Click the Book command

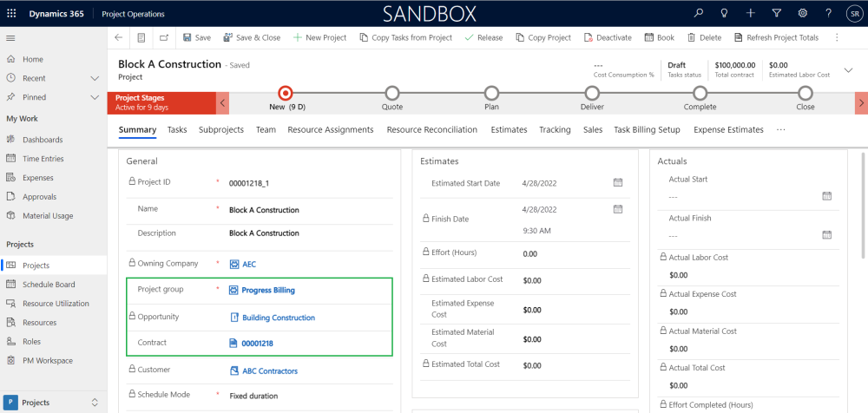point(660,37)
